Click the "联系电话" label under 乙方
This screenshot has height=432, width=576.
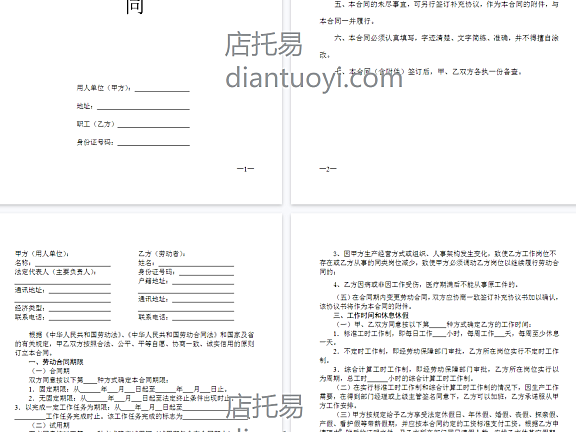click(x=154, y=317)
